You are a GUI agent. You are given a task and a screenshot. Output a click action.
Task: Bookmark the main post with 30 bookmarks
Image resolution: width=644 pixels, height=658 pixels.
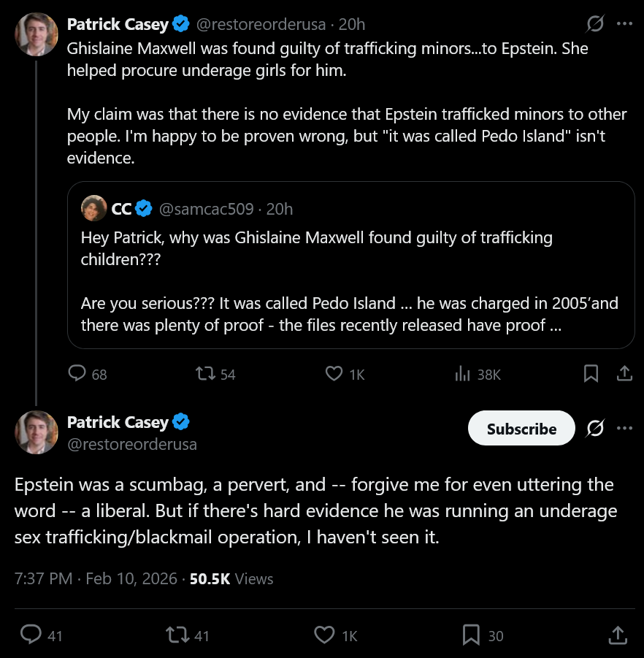tap(472, 635)
